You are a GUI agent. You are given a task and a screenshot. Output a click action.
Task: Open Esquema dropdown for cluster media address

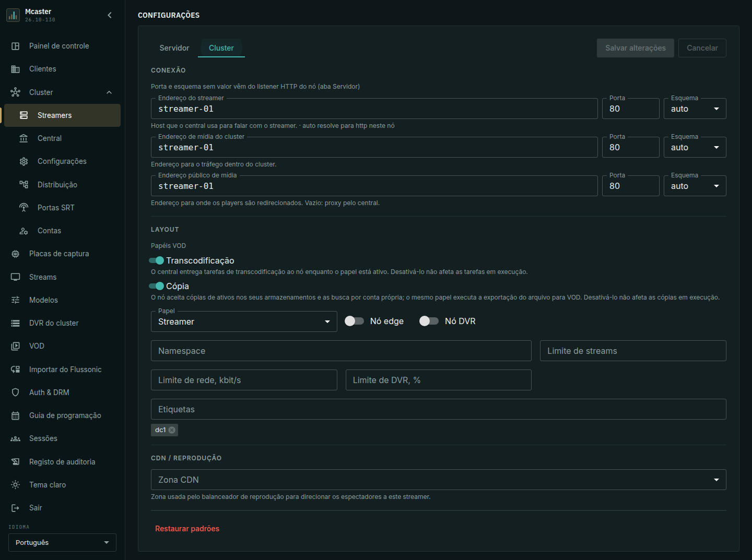[x=695, y=147]
